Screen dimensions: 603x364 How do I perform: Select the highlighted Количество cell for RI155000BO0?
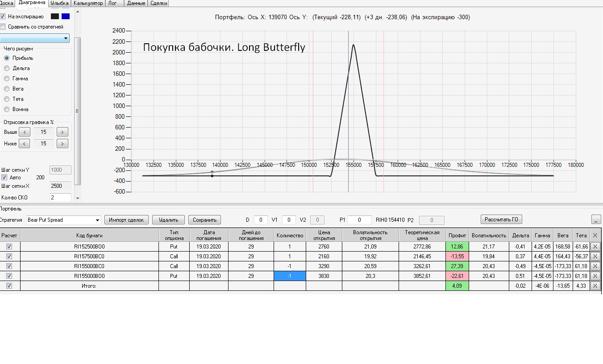pyautogui.click(x=290, y=276)
